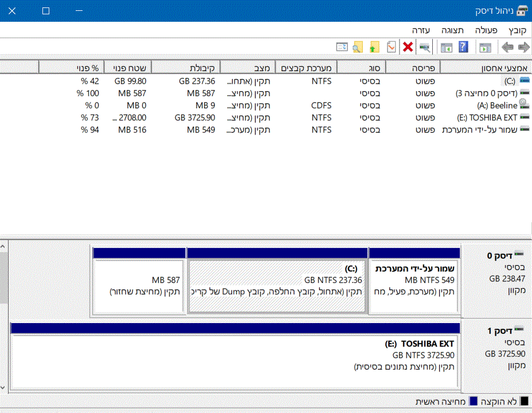Viewport: 532px width, 413px height.
Task: Click the blue Help question mark icon
Action: point(463,47)
